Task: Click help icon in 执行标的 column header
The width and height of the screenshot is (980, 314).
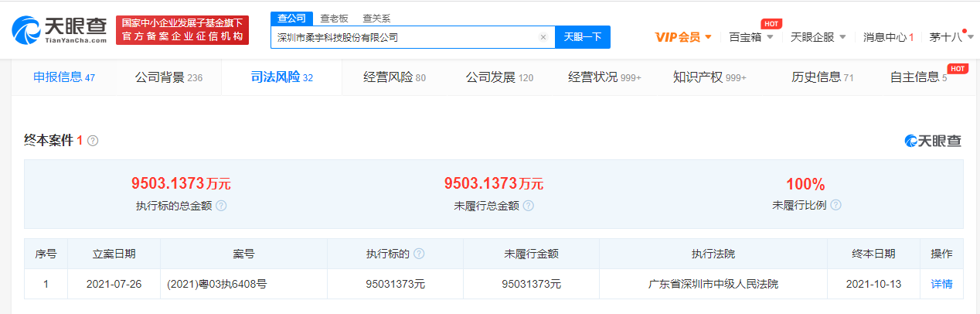Action: click(x=419, y=254)
